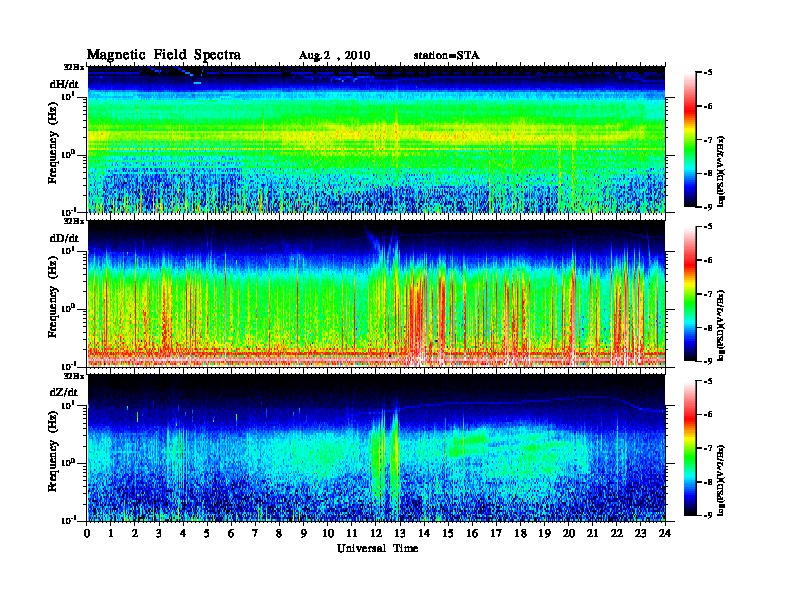792x612 pixels.
Task: Click the "-6" tick on the dZ/dt color scale
Action: coord(708,414)
